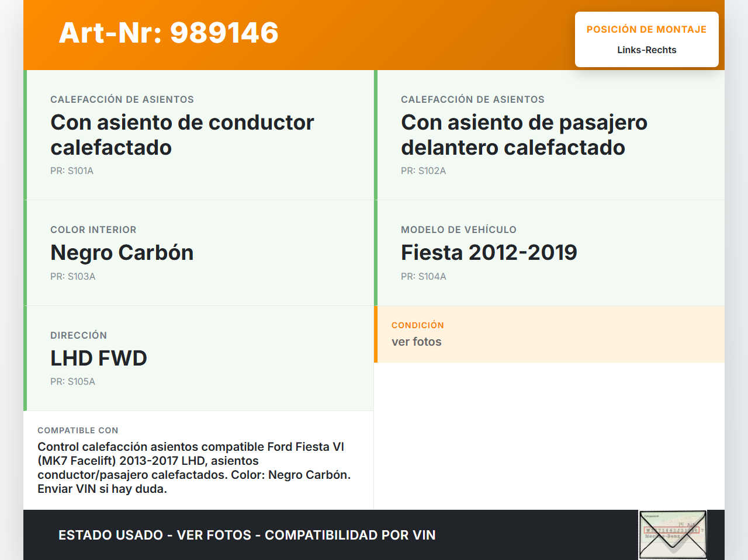
Task: Select the "Links-Rechts" mounting position value
Action: (x=647, y=50)
